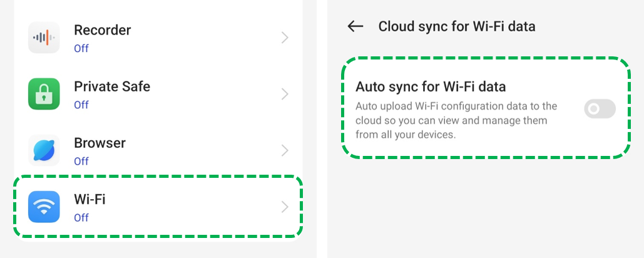
Task: Click the Off status under Private Safe
Action: click(x=81, y=105)
